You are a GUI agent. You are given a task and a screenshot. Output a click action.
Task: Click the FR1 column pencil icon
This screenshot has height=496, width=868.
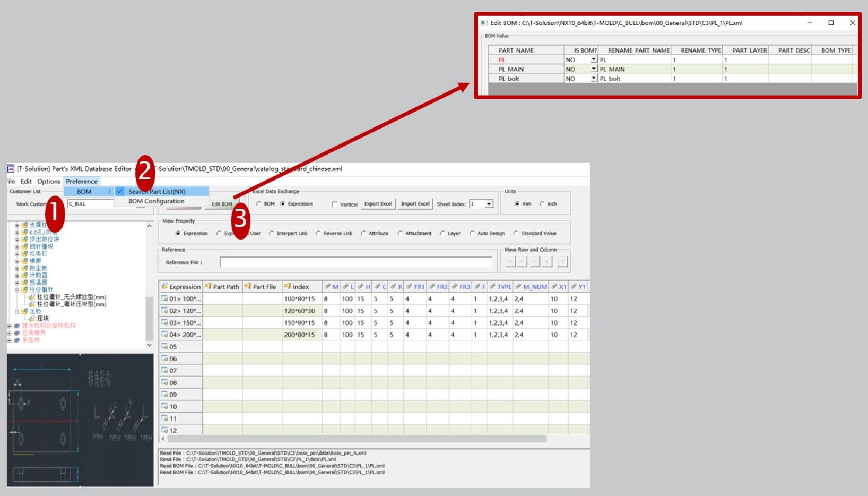coord(410,286)
